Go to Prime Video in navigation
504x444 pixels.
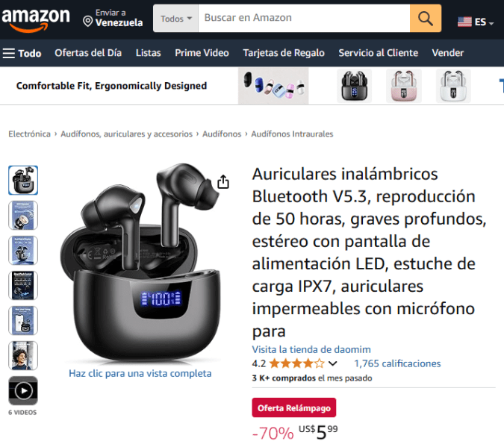202,53
